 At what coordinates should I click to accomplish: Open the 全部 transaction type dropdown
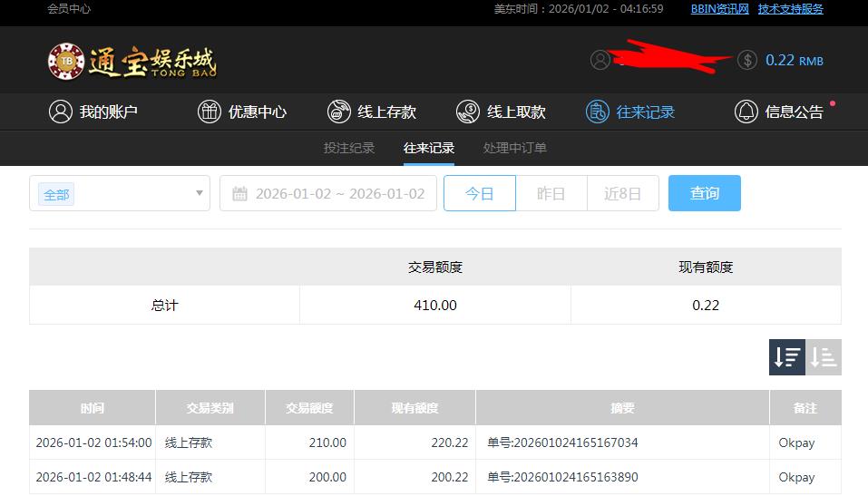pos(120,193)
